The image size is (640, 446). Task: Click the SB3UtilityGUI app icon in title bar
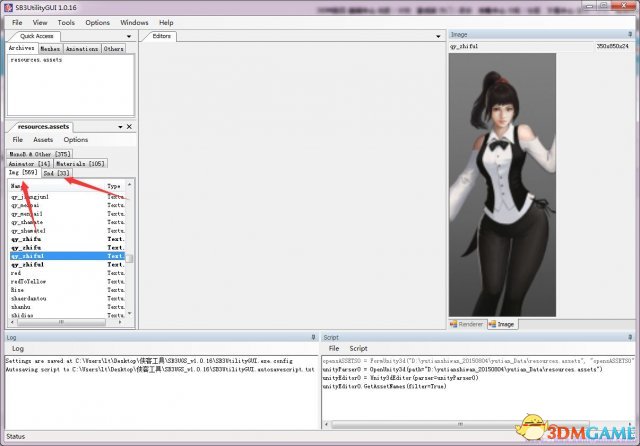click(x=8, y=7)
